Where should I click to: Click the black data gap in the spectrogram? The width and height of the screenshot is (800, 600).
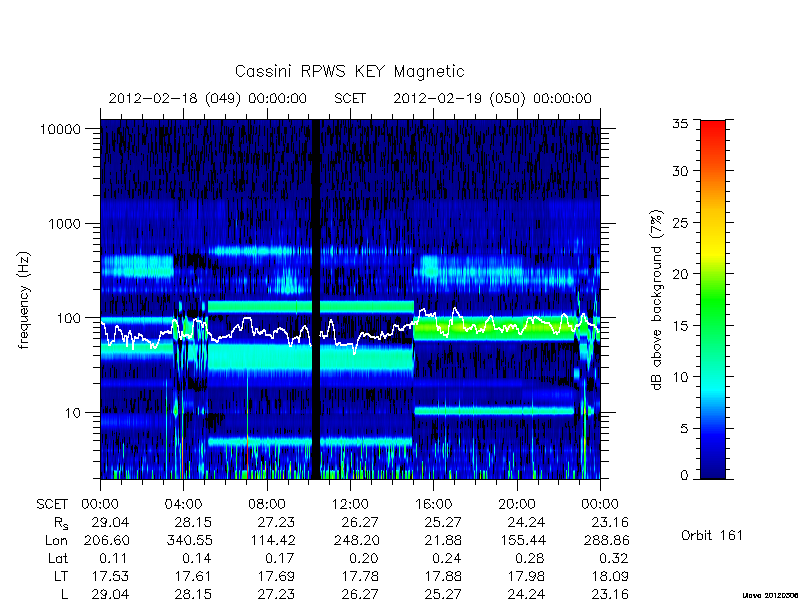pyautogui.click(x=316, y=299)
